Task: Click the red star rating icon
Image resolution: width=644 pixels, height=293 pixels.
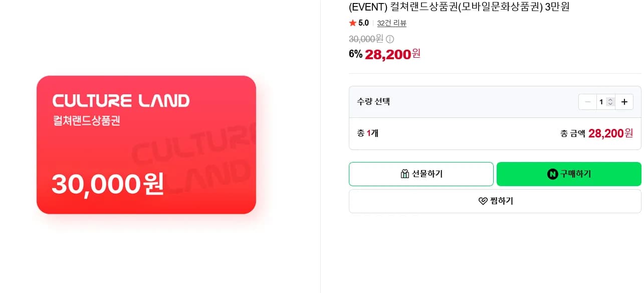Action: (353, 23)
